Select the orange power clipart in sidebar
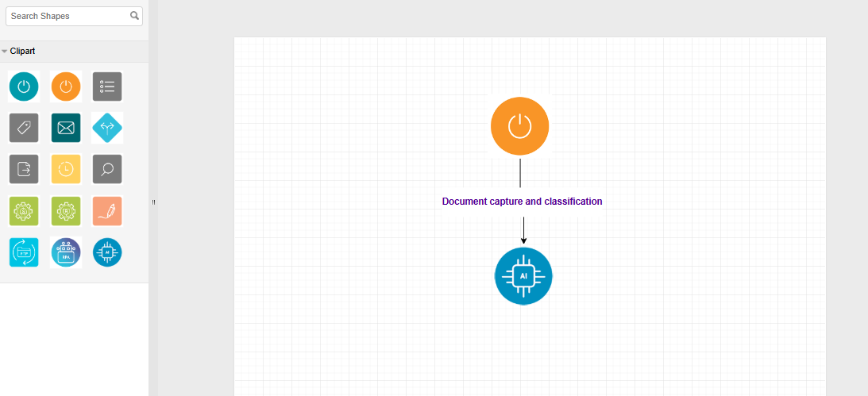The width and height of the screenshot is (868, 396). click(x=66, y=87)
